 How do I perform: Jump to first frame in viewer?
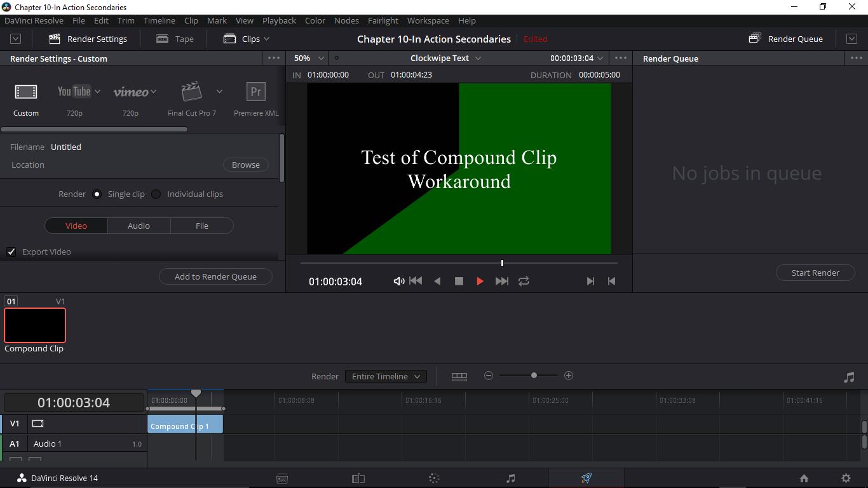416,281
